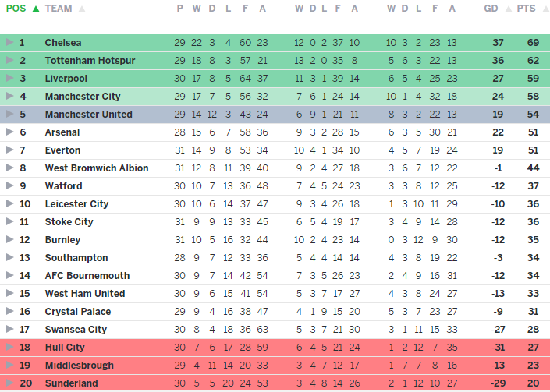Select Middlesbrough's red relegation row
The width and height of the screenshot is (550, 392).
point(273,366)
